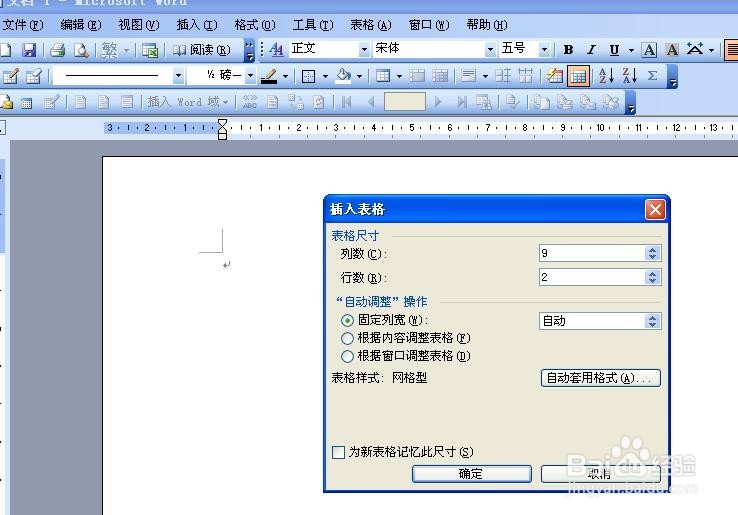Click the 取消 button

click(600, 474)
